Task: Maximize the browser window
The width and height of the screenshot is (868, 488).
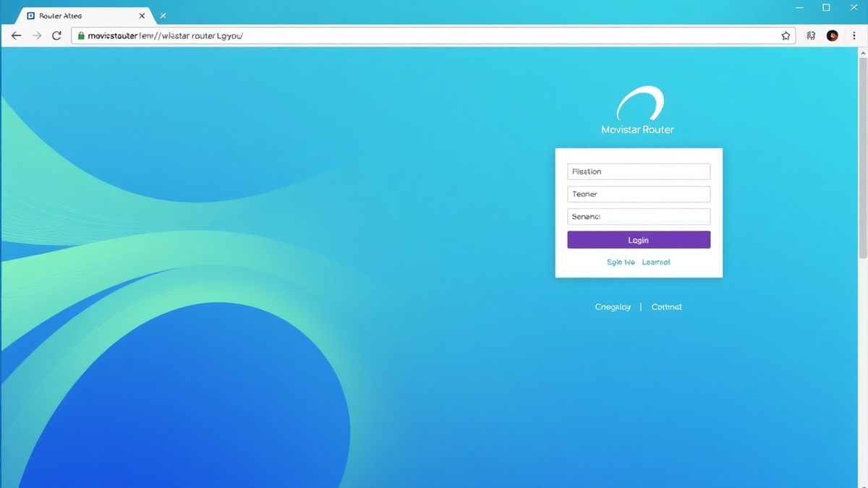Action: [x=826, y=7]
